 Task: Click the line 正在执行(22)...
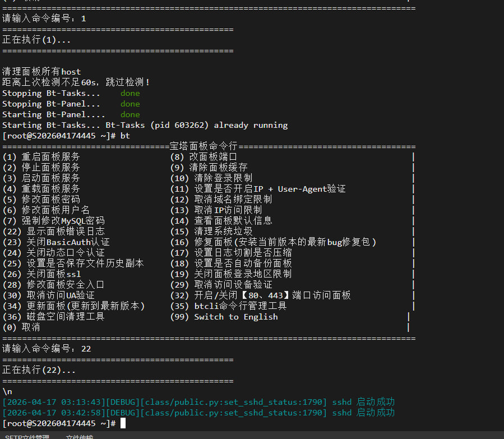coord(39,370)
